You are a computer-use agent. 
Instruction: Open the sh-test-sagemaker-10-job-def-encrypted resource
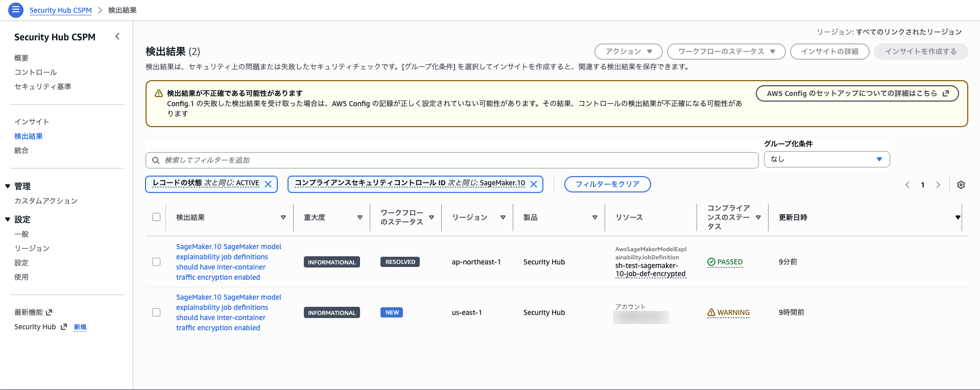point(651,270)
